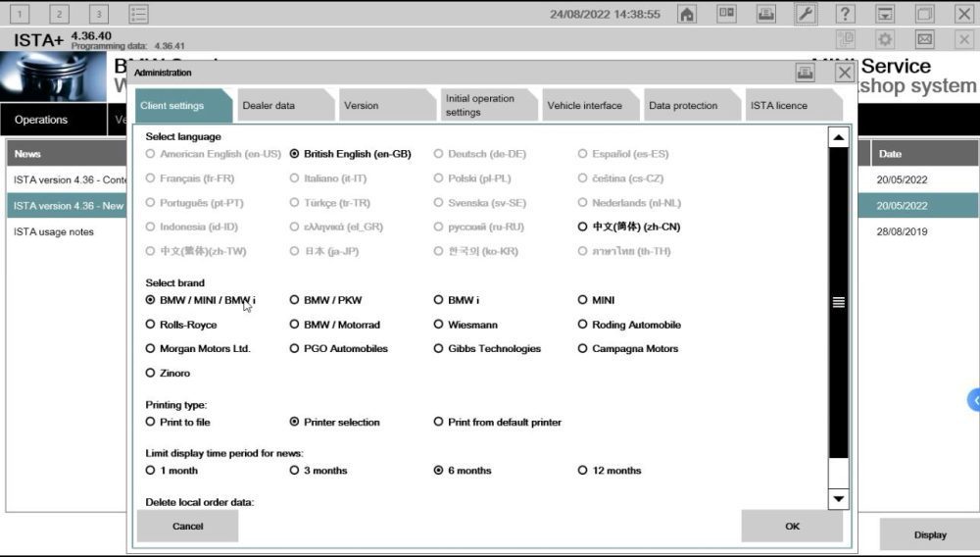
Task: Open the wrench administration icon
Action: click(806, 14)
